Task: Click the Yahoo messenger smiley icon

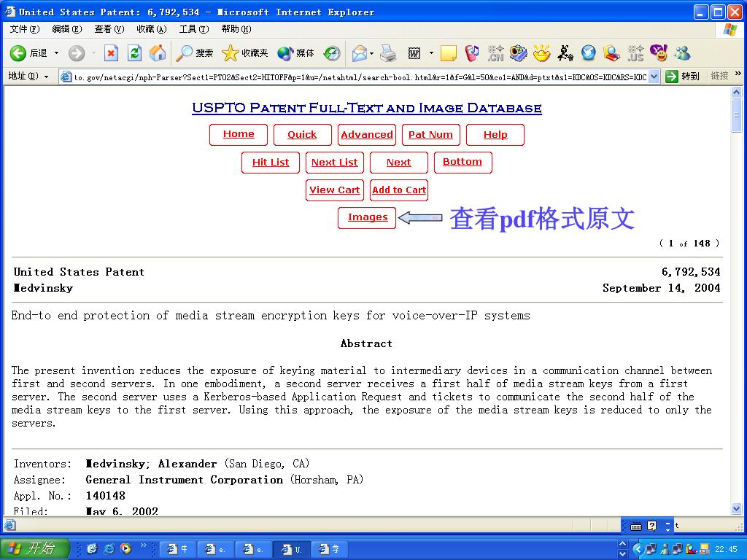Action: click(659, 52)
